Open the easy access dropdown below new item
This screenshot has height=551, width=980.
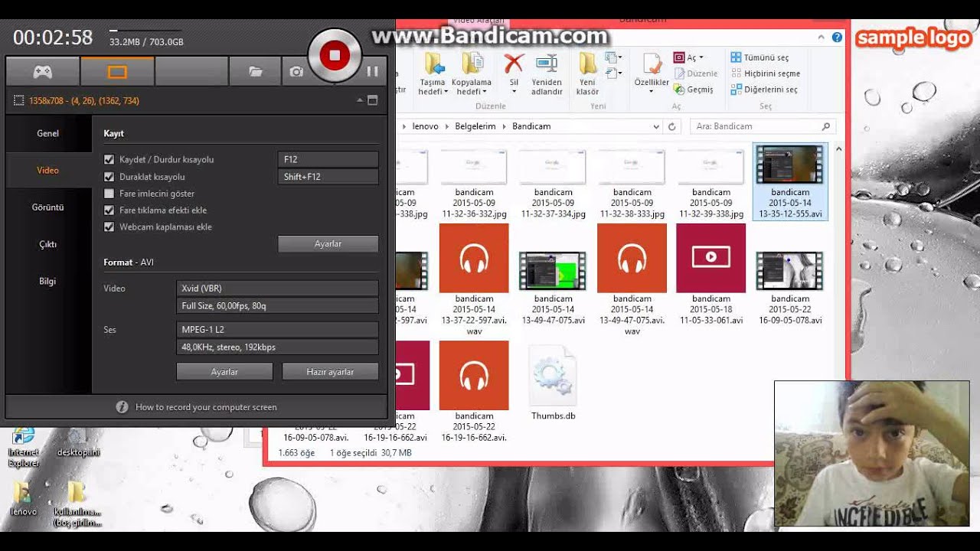coord(613,73)
